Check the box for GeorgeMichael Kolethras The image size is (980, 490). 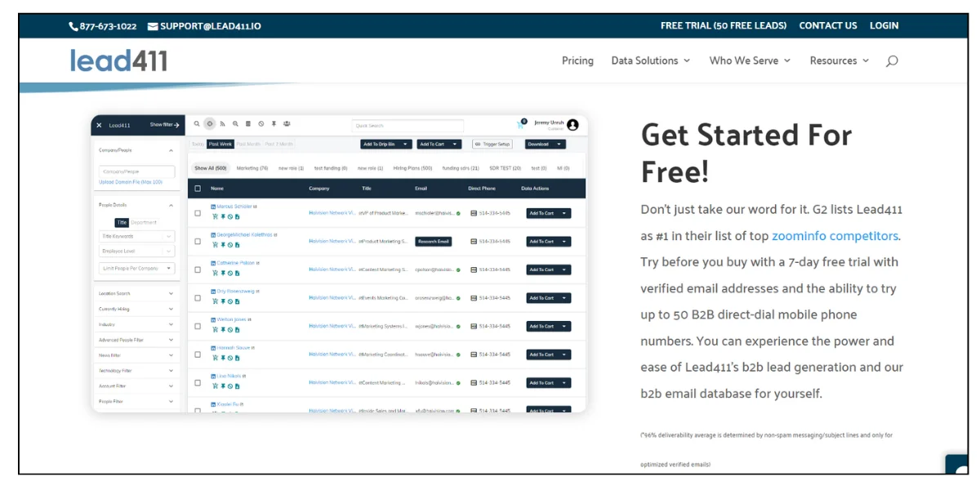coord(198,242)
